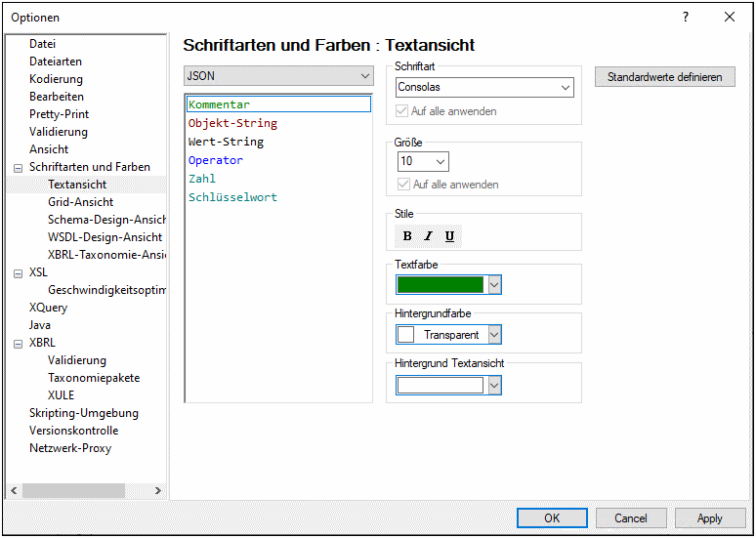The height and width of the screenshot is (538, 756).
Task: Toggle the Underline style button
Action: pos(449,236)
